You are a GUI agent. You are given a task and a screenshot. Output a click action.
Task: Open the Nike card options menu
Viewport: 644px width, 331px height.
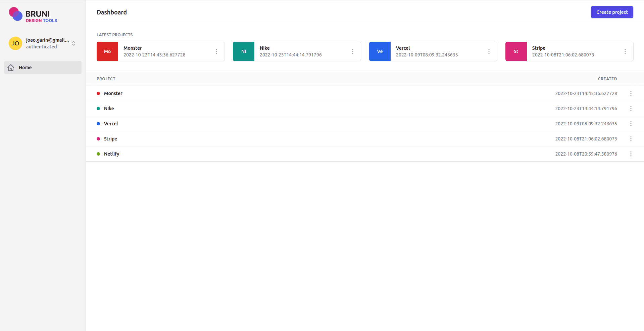pyautogui.click(x=353, y=51)
